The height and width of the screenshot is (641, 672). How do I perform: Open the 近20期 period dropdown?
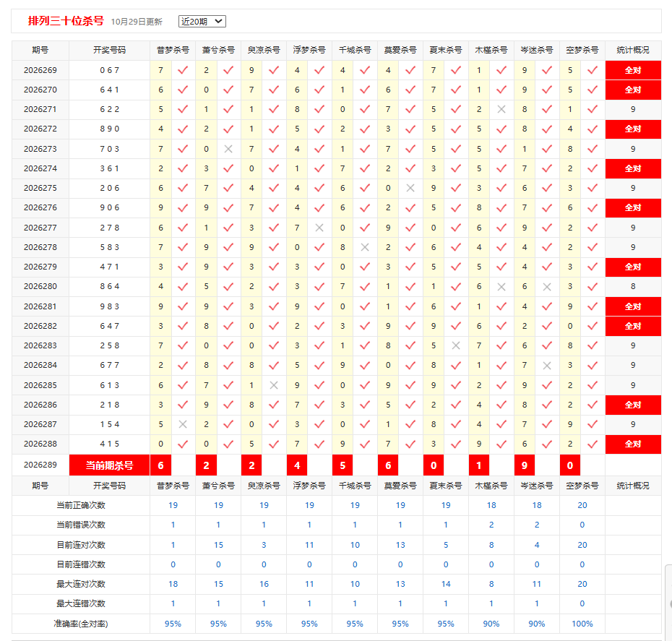[x=202, y=22]
